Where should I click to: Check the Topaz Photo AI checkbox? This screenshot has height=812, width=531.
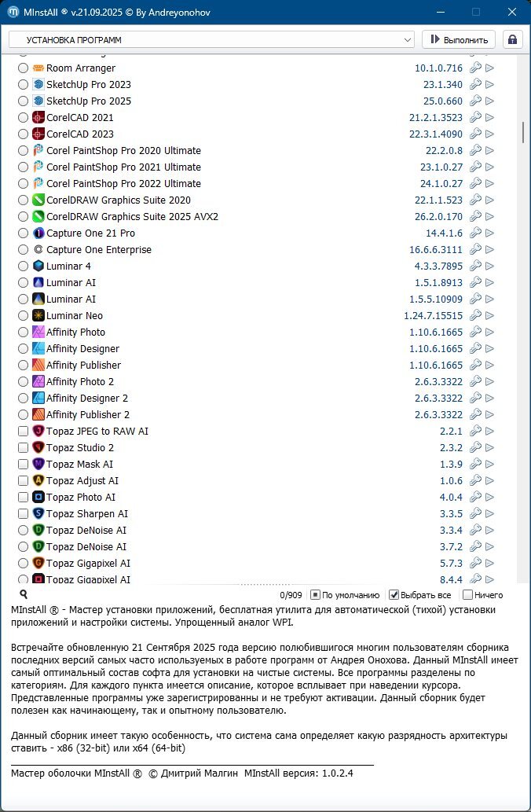coord(23,498)
